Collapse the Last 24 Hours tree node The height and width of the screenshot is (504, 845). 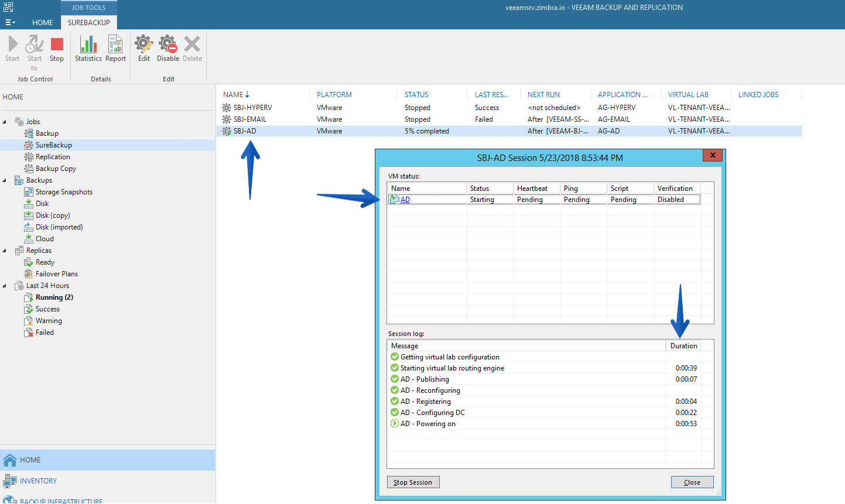5,286
